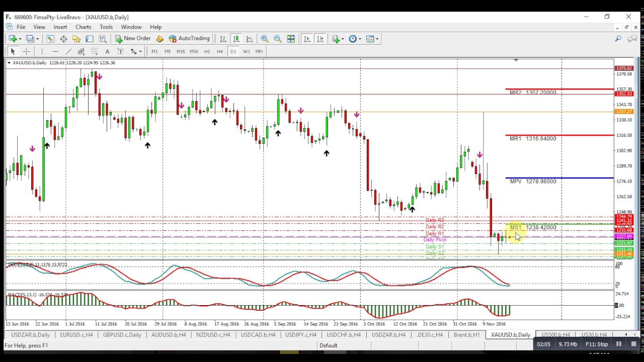Expand the Periods clock dropdown

359,39
